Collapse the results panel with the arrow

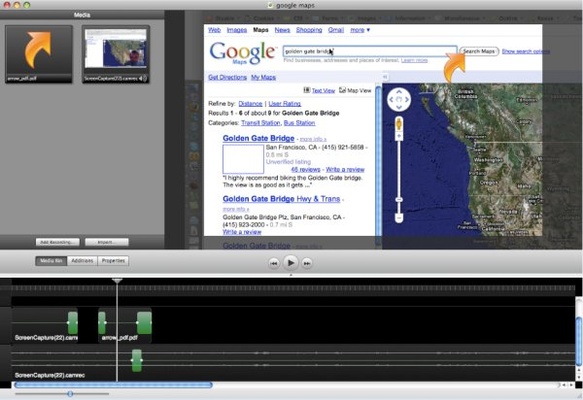pyautogui.click(x=386, y=77)
